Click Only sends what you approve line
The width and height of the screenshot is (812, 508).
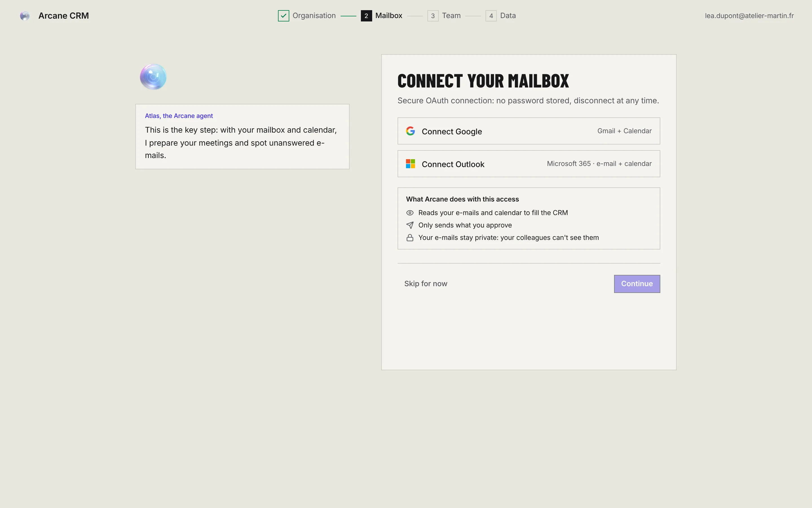(x=465, y=225)
